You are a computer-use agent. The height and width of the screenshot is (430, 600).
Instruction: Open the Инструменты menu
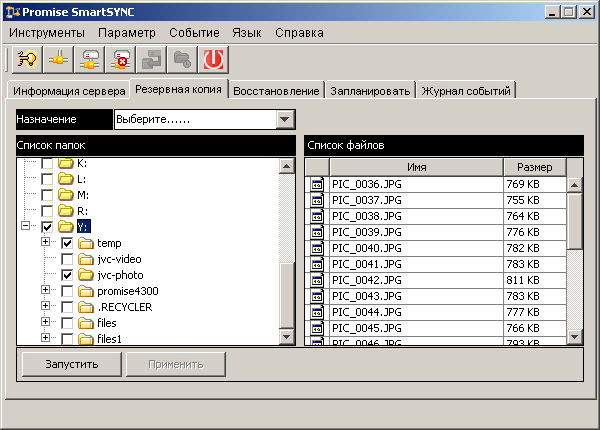click(47, 33)
